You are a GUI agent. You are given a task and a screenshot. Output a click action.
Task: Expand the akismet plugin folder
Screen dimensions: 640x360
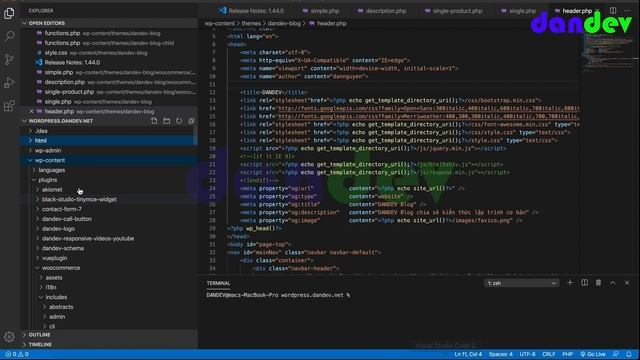(109, 190)
